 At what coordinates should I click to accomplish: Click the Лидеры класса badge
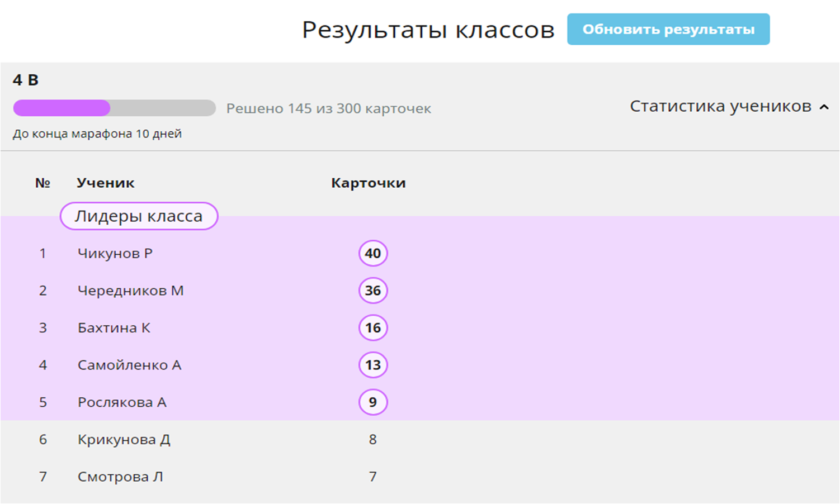point(138,216)
